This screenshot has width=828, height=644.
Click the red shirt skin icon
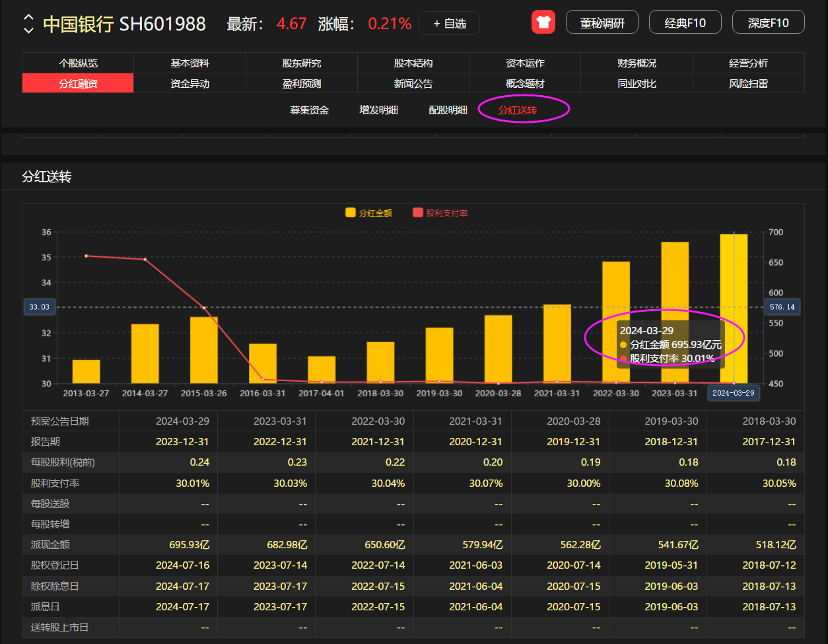click(x=543, y=22)
